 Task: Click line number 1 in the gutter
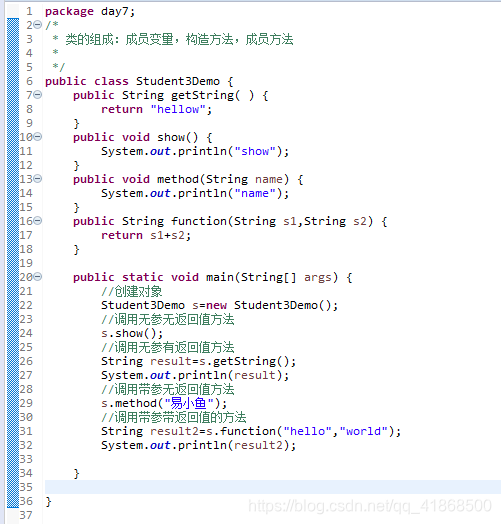[29, 11]
